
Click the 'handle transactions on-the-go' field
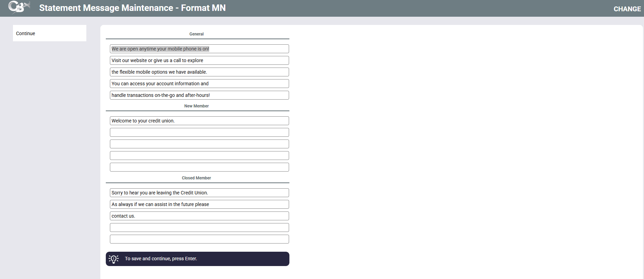click(199, 95)
